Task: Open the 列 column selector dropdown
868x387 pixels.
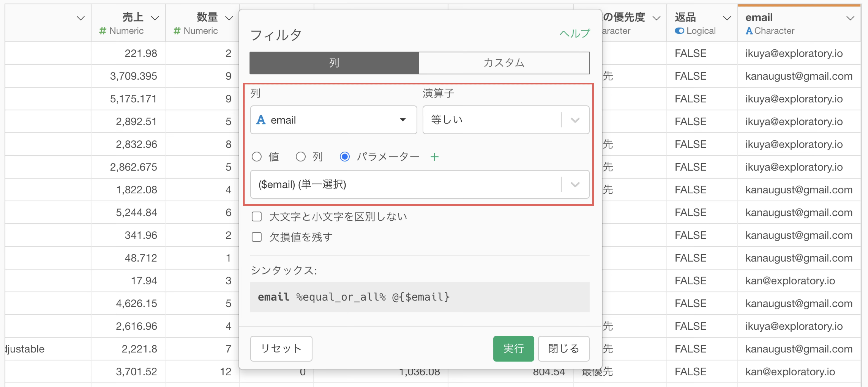Action: 333,120
